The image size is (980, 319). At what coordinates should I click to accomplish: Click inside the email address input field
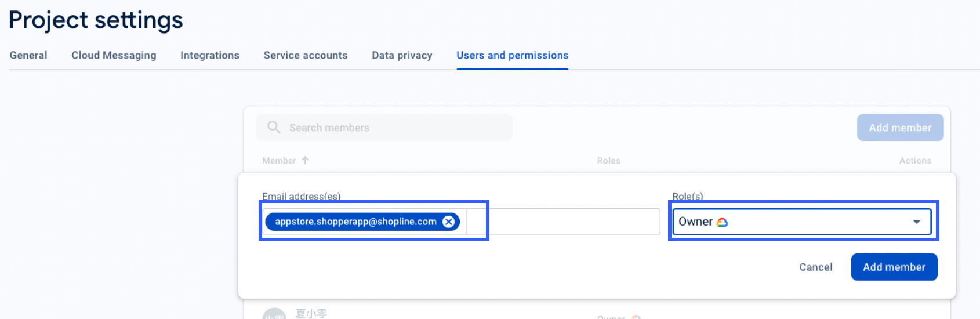point(562,222)
